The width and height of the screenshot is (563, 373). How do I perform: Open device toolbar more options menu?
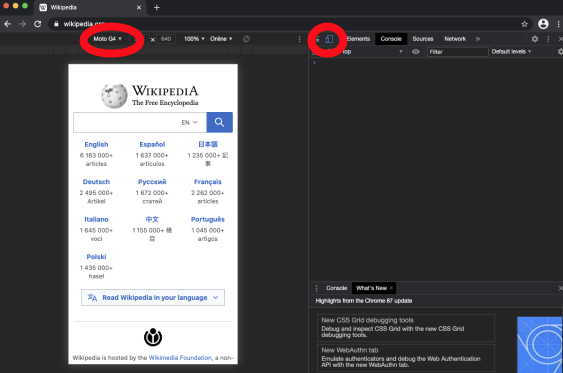click(x=299, y=39)
